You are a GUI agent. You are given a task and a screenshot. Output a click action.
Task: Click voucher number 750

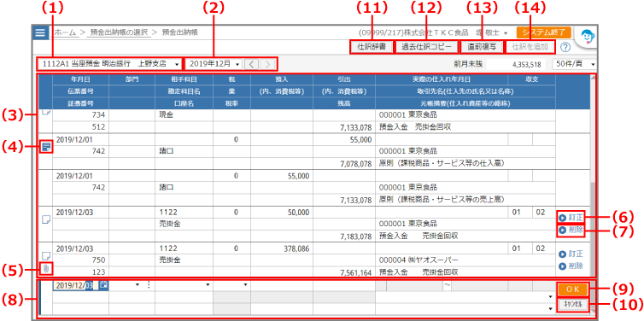[98, 260]
